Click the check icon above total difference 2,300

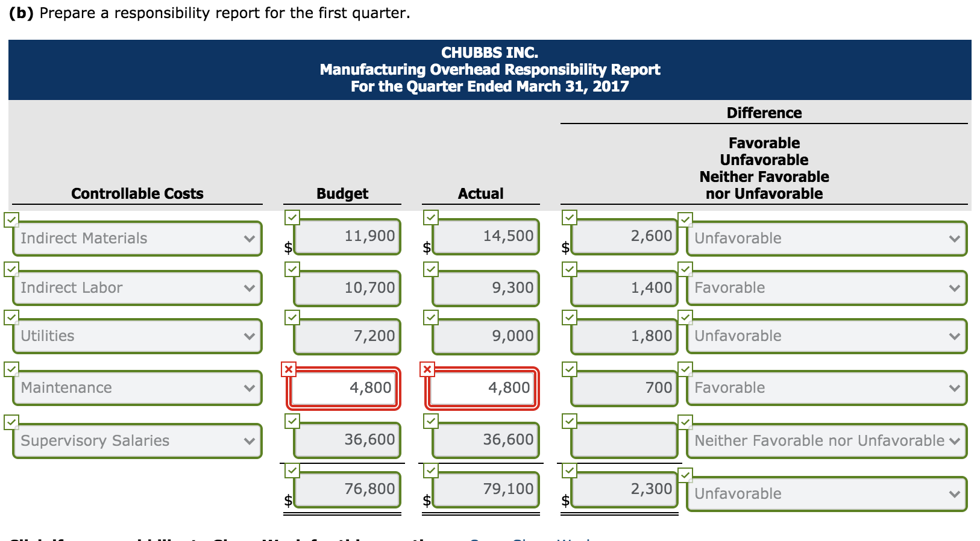pyautogui.click(x=570, y=471)
